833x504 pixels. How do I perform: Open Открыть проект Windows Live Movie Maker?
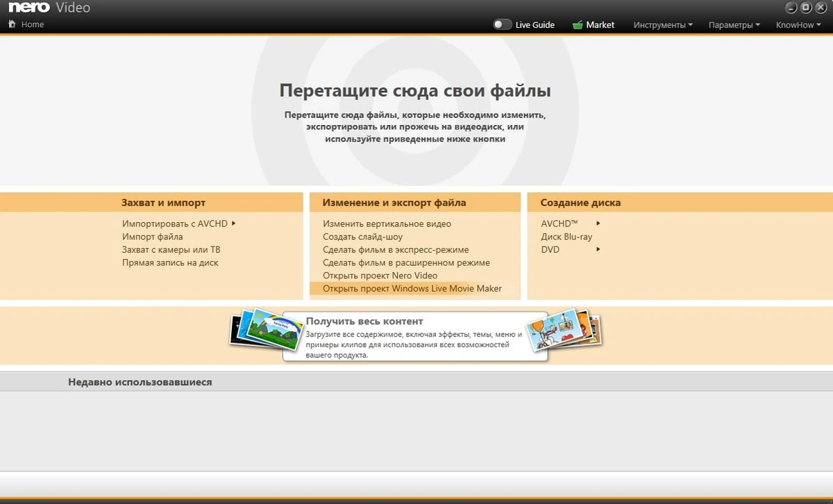[412, 289]
